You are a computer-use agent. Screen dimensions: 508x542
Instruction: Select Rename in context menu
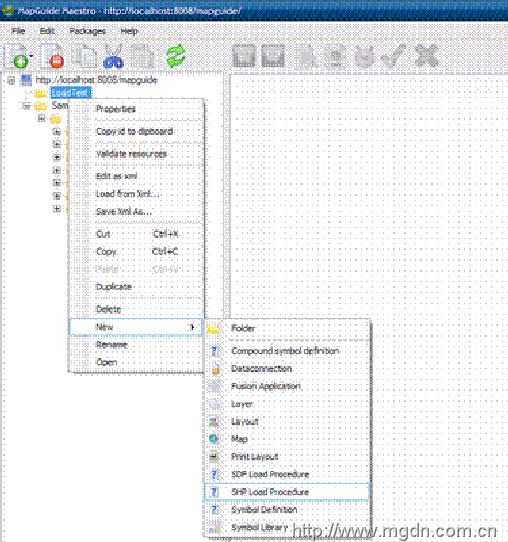pos(137,345)
